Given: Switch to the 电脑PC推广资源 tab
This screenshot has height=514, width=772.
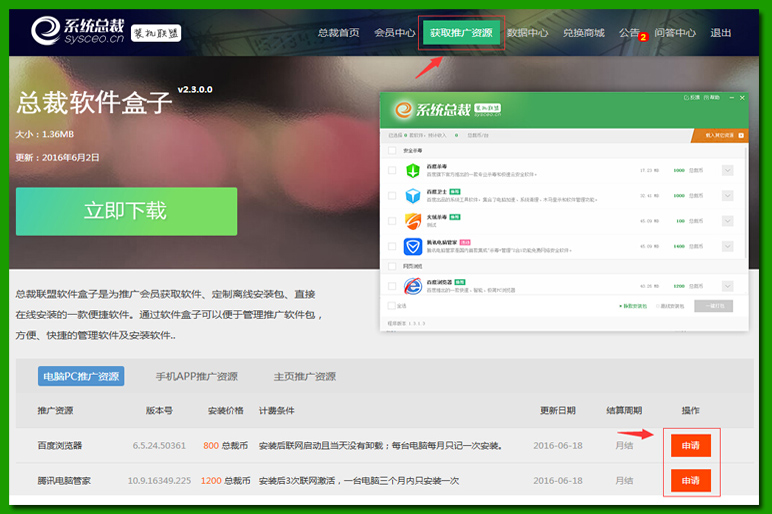Looking at the screenshot, I should tap(81, 376).
